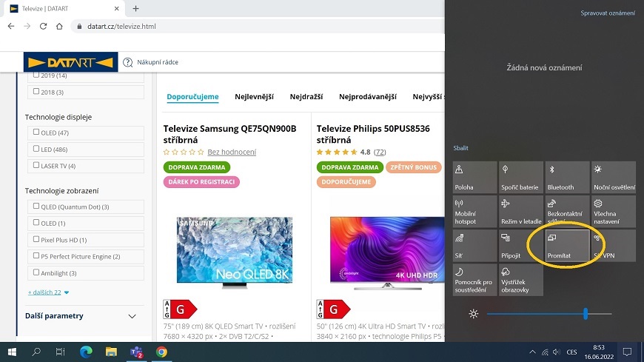Open taskbar search
Image resolution: width=644 pixels, height=362 pixels.
coord(36,352)
